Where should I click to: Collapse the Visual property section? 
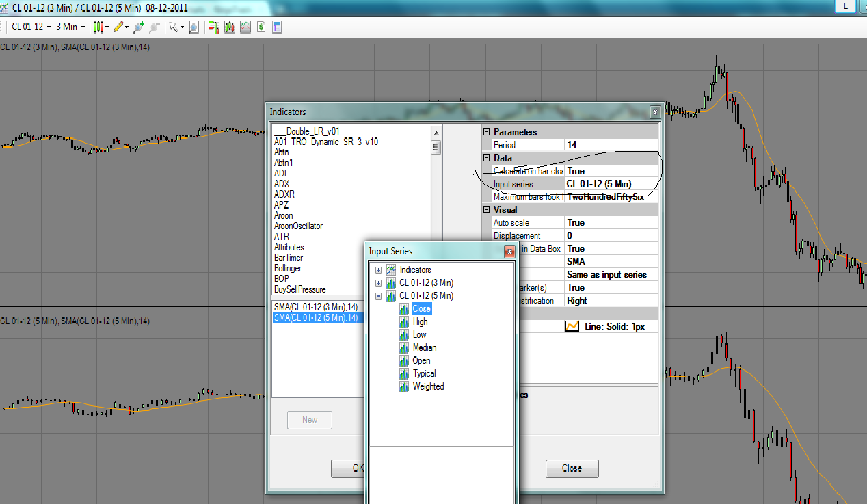tap(486, 210)
